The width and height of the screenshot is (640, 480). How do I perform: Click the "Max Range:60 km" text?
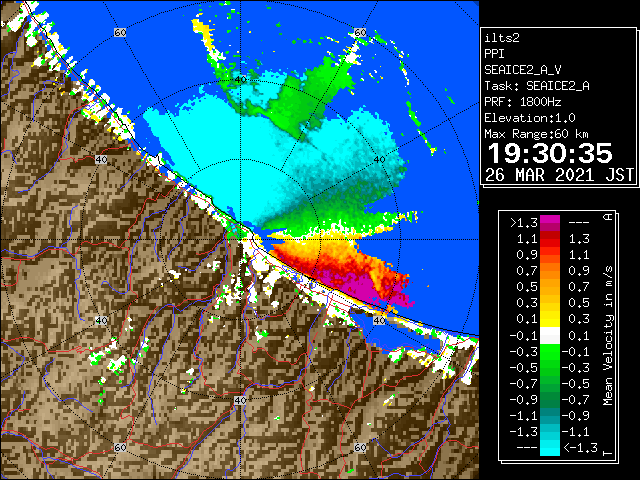pyautogui.click(x=536, y=134)
